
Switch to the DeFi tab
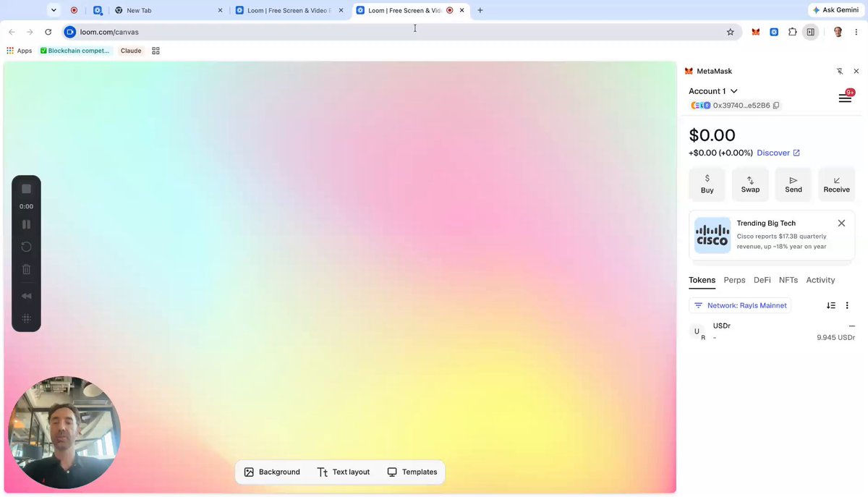(762, 280)
